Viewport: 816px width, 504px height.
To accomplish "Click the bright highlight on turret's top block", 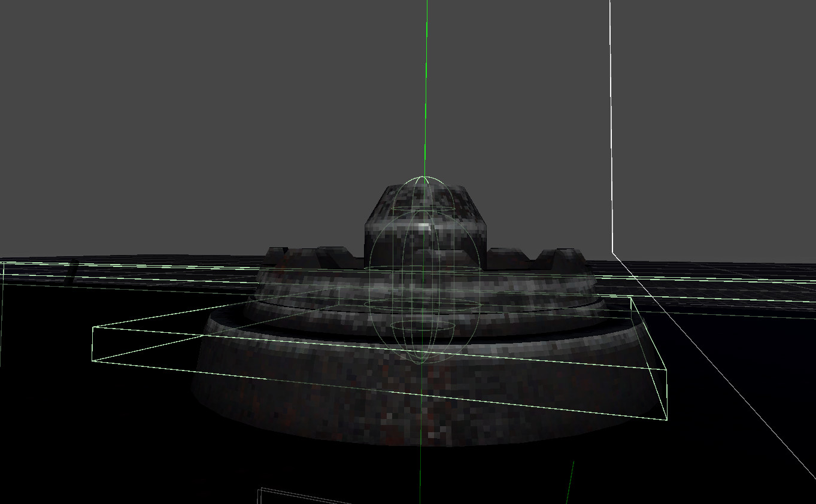I will click(x=424, y=226).
